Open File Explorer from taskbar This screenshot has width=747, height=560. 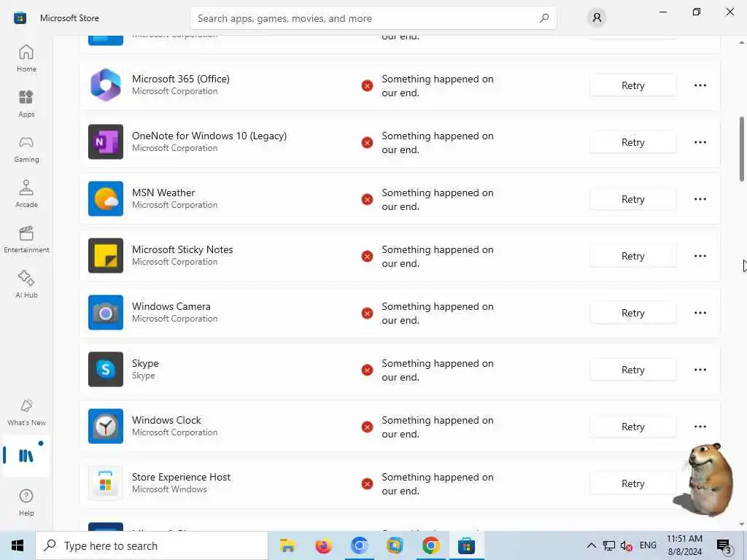click(x=287, y=545)
